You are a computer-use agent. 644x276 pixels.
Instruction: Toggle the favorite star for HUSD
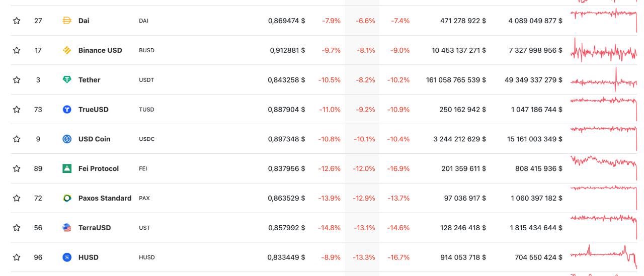(x=17, y=257)
